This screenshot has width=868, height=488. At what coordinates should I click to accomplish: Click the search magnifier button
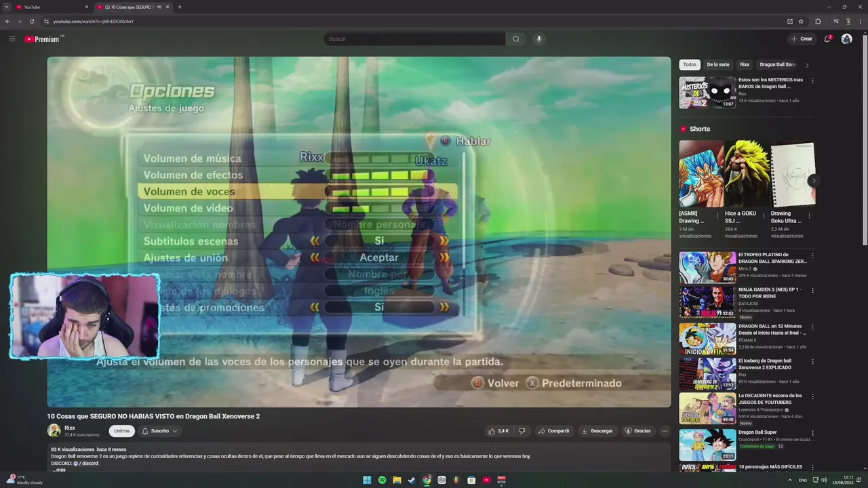click(x=516, y=39)
